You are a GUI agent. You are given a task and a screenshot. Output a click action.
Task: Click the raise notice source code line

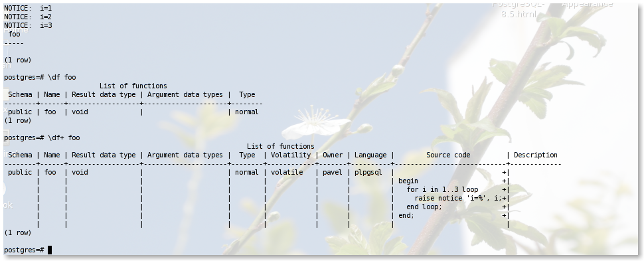(458, 198)
